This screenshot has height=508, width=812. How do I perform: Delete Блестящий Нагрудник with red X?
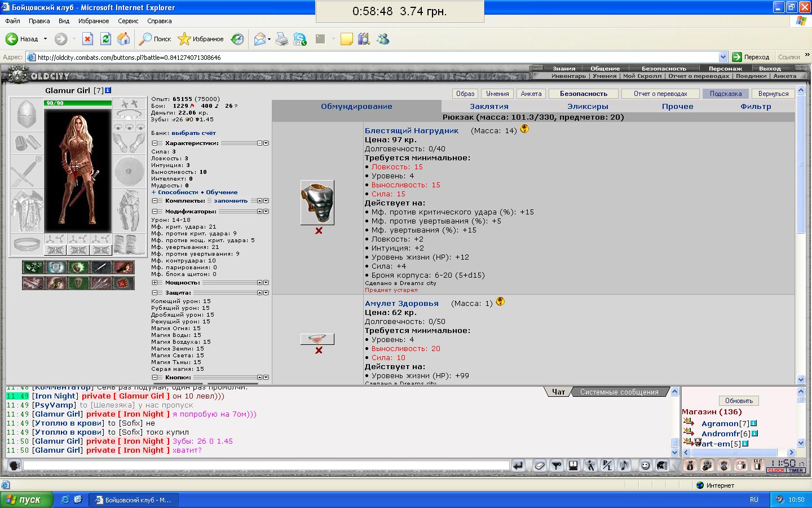pyautogui.click(x=319, y=231)
